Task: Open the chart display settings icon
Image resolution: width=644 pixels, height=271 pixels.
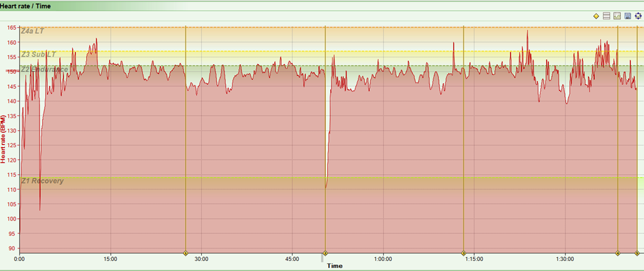Action: coord(617,16)
